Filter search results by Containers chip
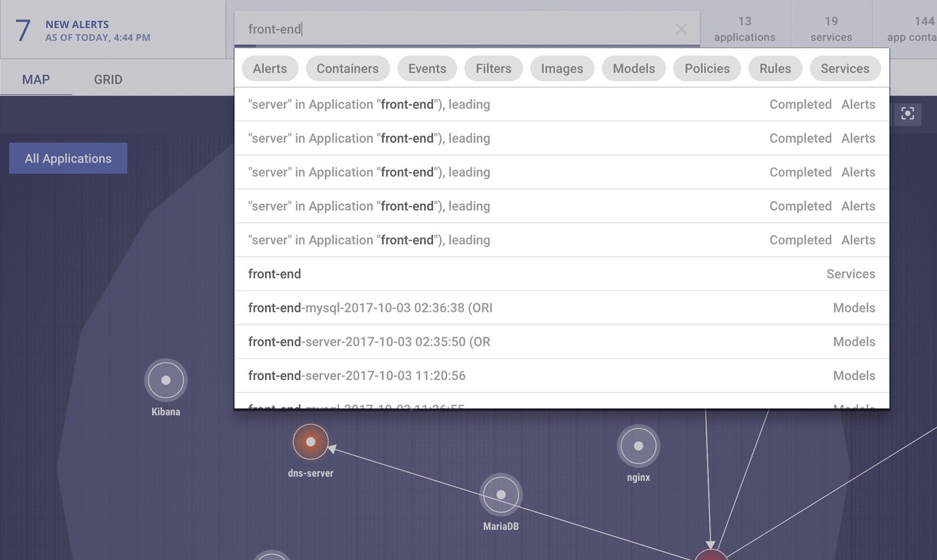Image resolution: width=937 pixels, height=560 pixels. pyautogui.click(x=347, y=68)
